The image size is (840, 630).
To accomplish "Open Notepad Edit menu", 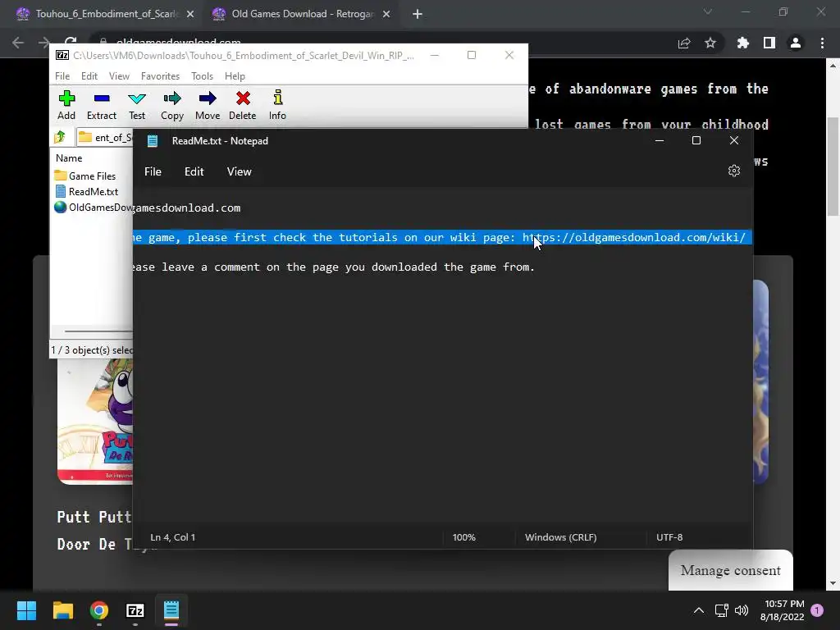I will pyautogui.click(x=194, y=171).
